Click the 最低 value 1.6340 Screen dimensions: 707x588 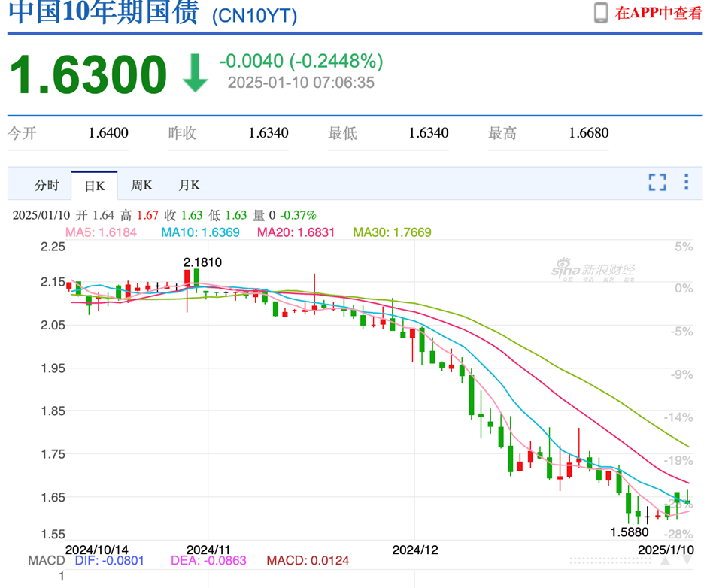click(429, 133)
